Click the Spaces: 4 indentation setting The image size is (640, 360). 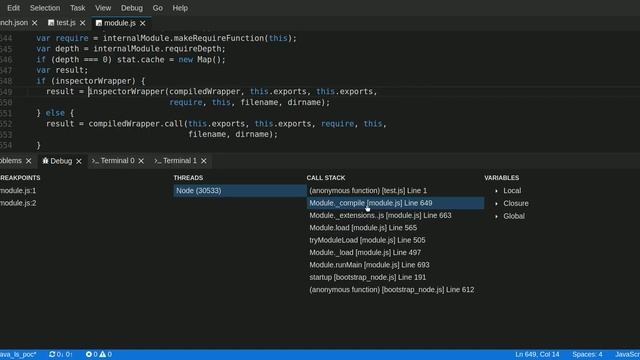click(587, 354)
